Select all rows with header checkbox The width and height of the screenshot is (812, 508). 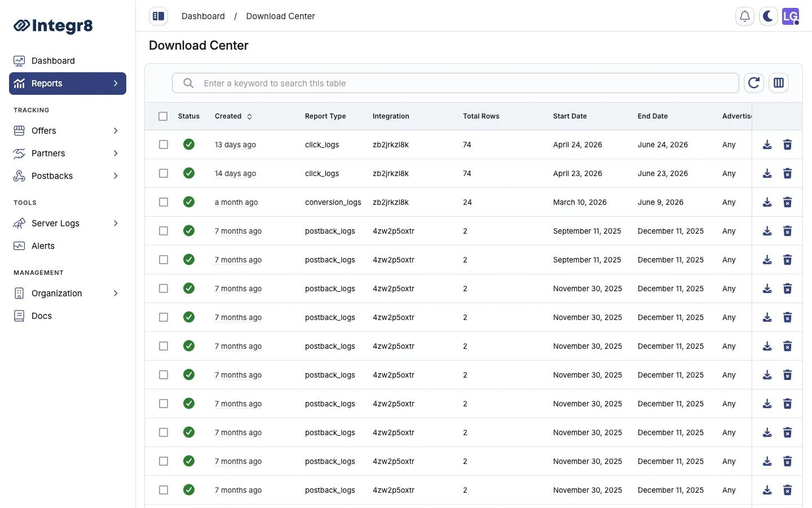[163, 116]
